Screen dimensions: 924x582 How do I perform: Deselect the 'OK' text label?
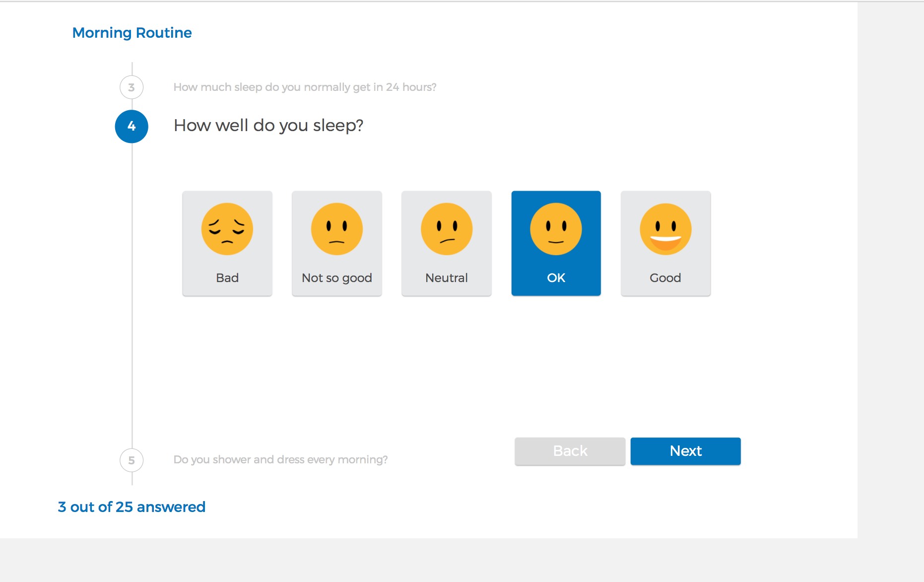556,278
